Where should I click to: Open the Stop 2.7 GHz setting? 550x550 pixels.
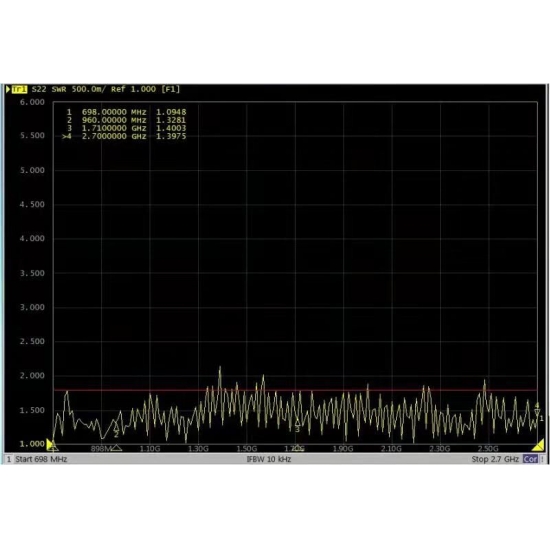495,459
